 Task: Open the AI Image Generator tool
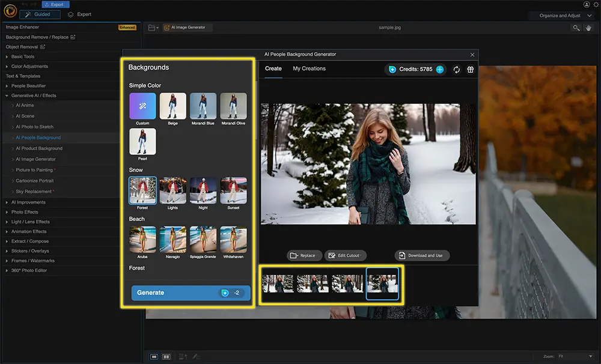coord(187,27)
